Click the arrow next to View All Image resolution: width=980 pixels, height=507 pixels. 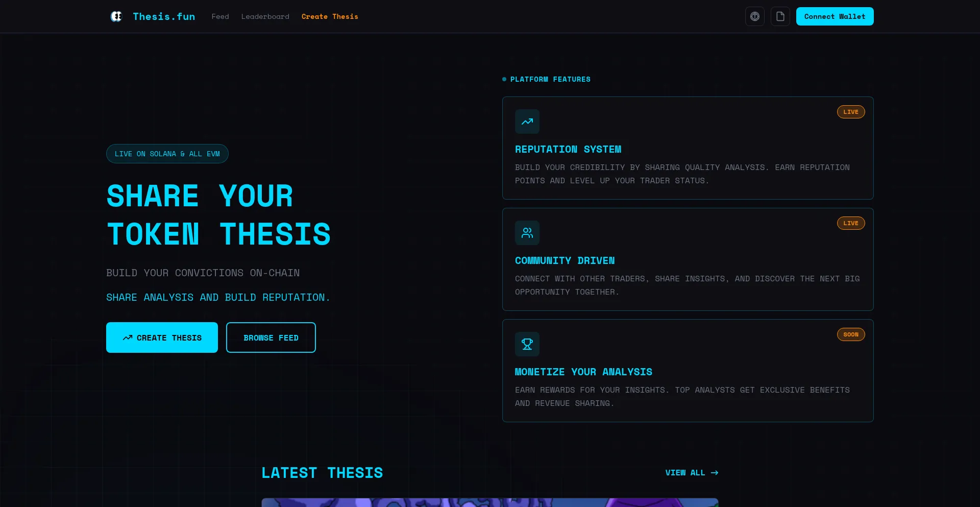click(x=715, y=473)
